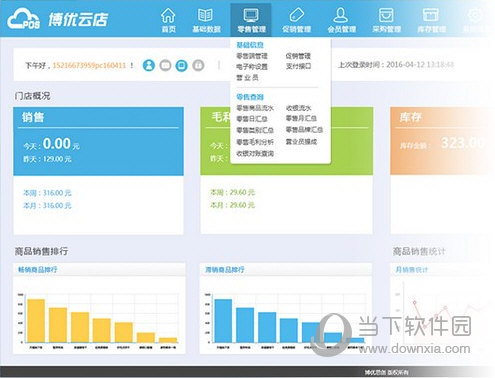Select 支付接口 in the dropdown menu

pos(298,66)
